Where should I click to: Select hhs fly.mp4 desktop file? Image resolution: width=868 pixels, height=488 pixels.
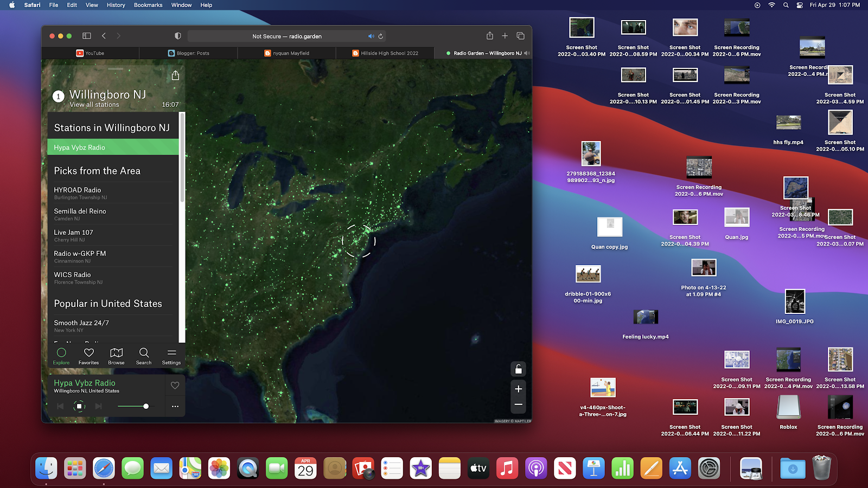pyautogui.click(x=788, y=130)
